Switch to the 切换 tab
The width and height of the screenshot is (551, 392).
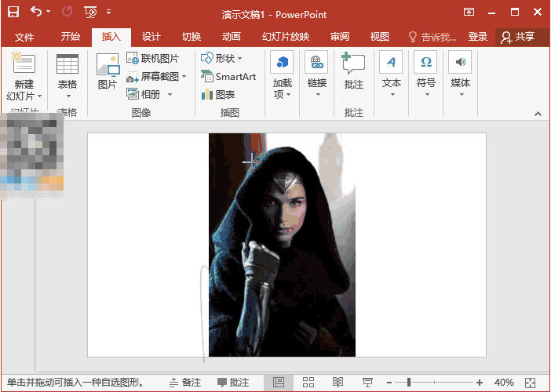tap(192, 37)
